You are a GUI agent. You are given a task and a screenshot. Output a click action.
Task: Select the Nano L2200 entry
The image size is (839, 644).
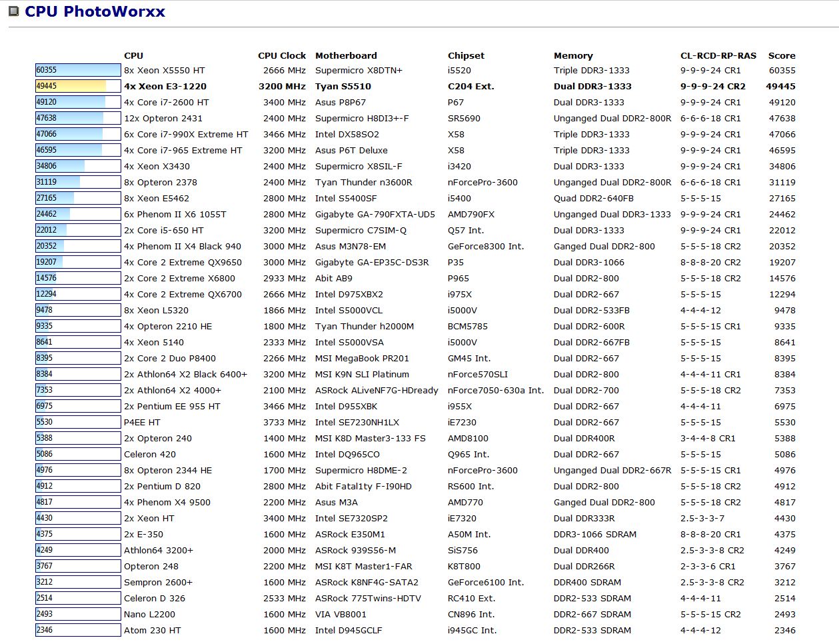click(x=149, y=614)
